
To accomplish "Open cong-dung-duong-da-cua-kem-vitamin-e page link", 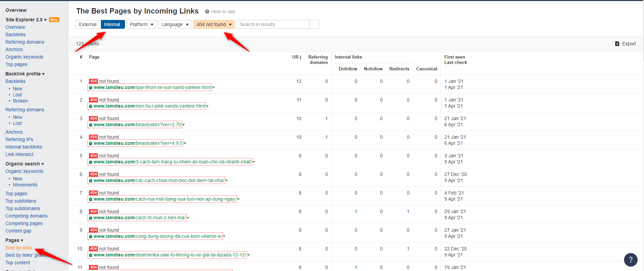I will click(x=158, y=236).
